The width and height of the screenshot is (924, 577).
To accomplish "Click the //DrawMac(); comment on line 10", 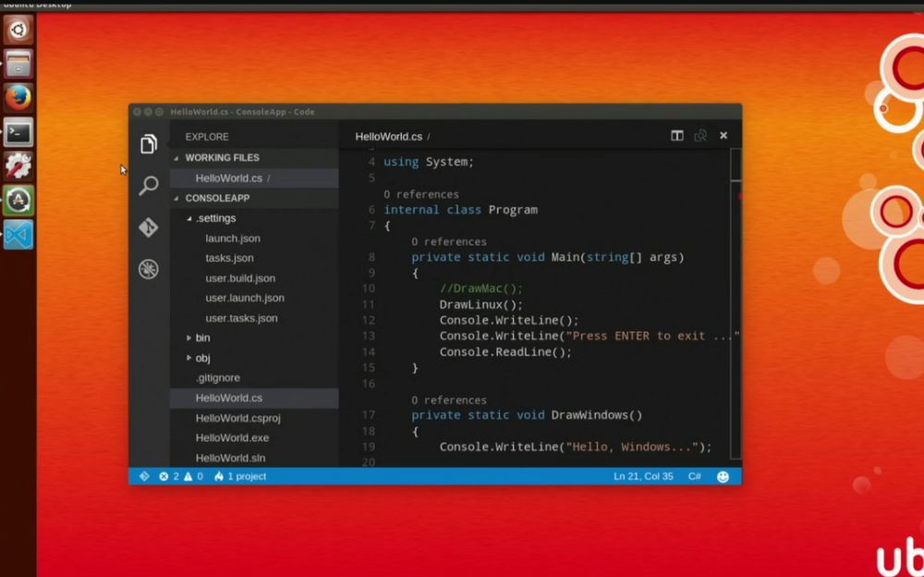I will tap(480, 288).
